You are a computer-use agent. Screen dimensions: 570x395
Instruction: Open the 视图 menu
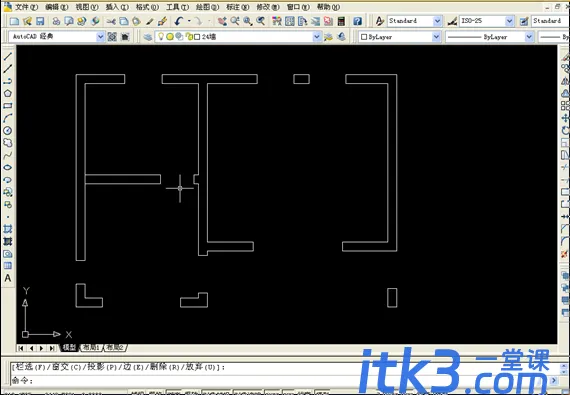(x=87, y=7)
